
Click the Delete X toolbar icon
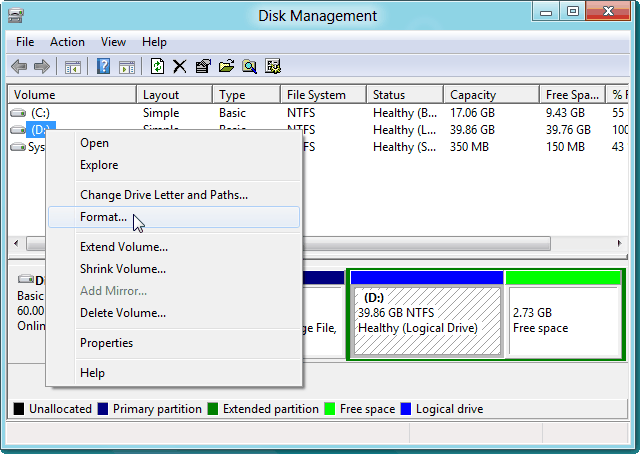pyautogui.click(x=180, y=66)
